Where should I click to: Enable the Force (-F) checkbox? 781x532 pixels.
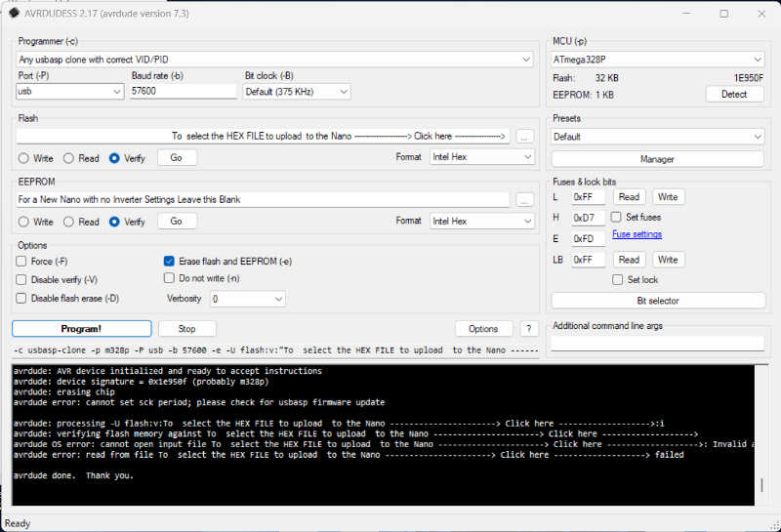click(x=22, y=262)
